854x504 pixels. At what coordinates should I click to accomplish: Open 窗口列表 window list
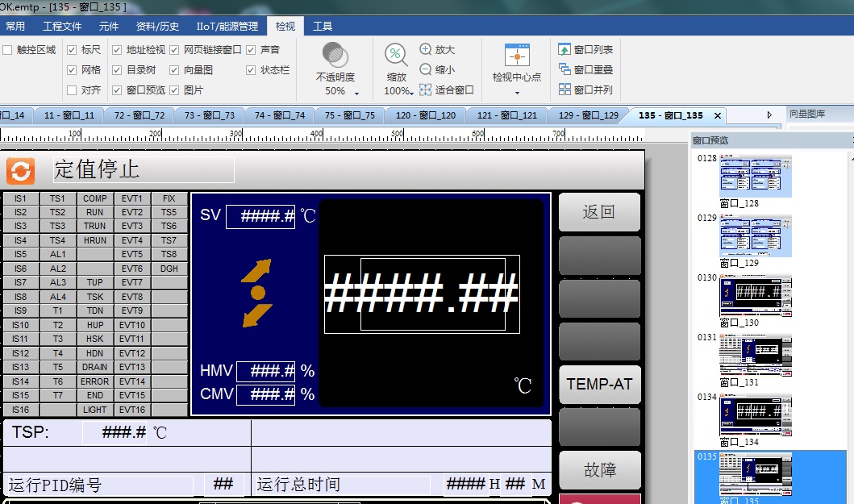pos(564,50)
